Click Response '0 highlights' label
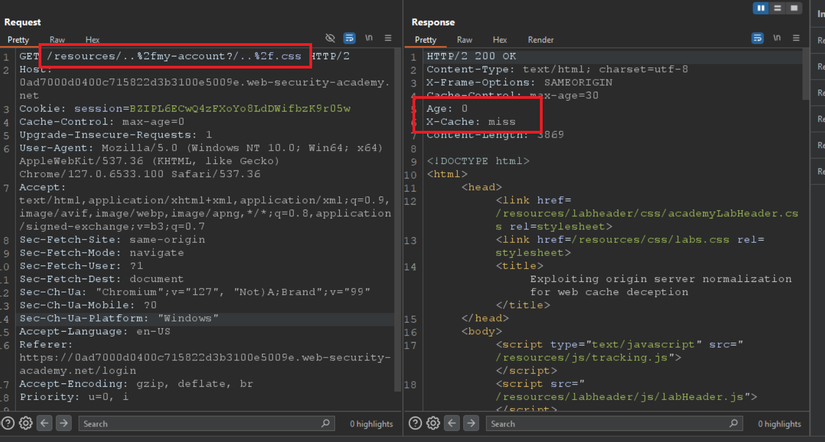 point(779,424)
